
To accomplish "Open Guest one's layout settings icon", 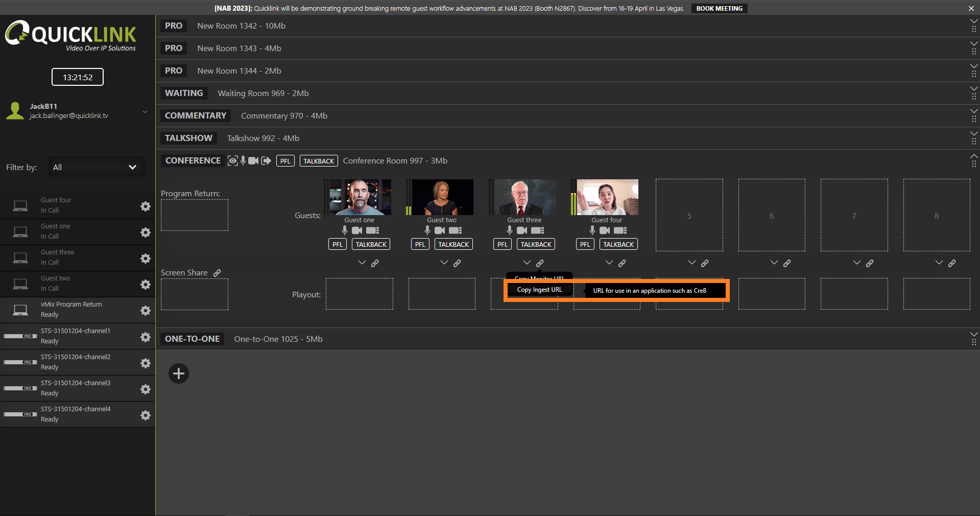I will (x=373, y=230).
